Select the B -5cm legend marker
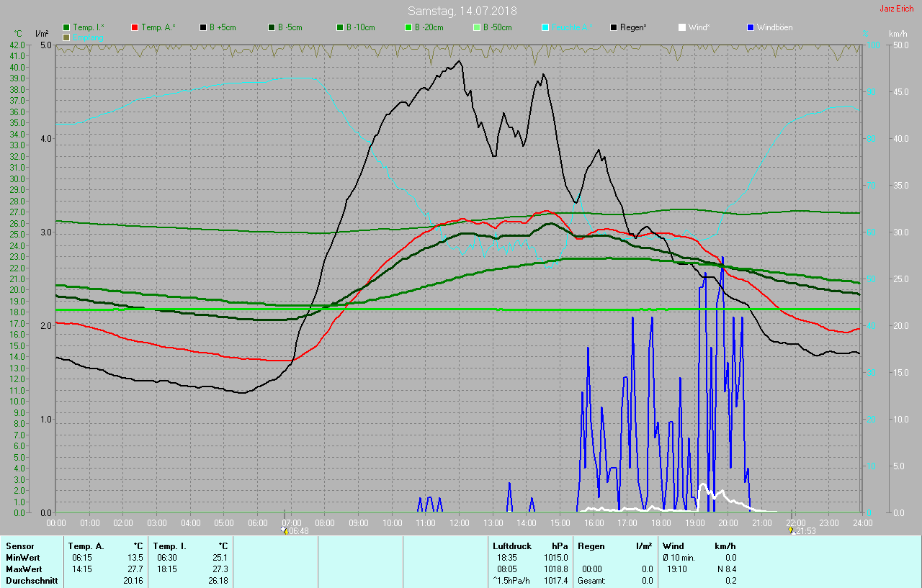 [272, 27]
